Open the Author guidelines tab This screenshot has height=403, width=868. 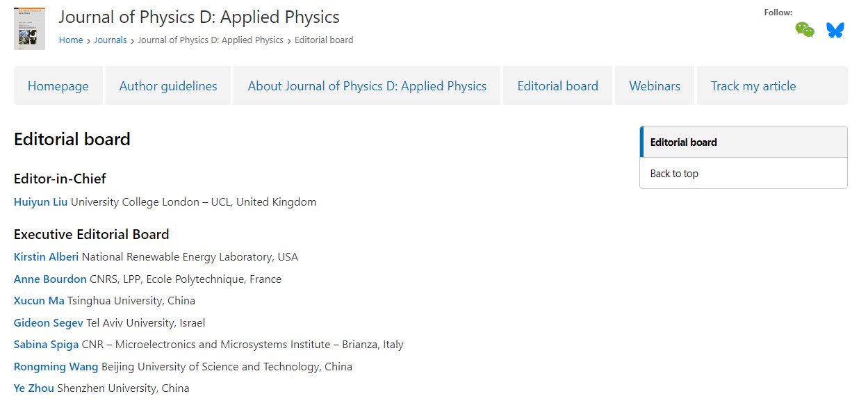[168, 86]
